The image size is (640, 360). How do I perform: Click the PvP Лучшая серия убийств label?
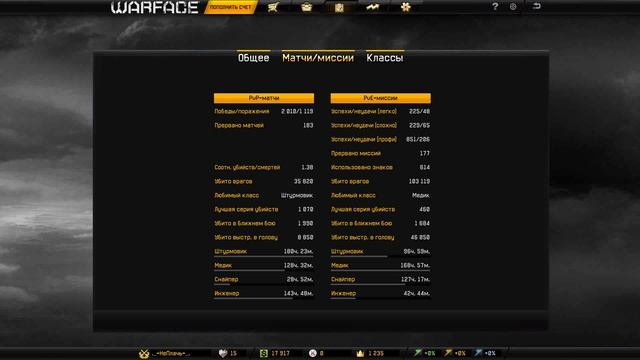click(x=246, y=209)
